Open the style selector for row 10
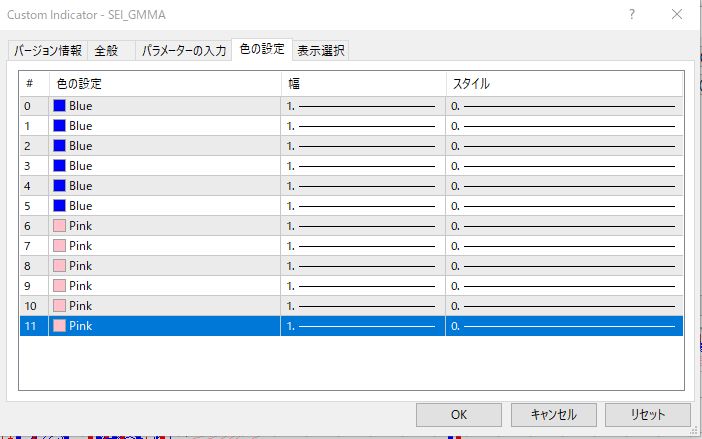Image resolution: width=702 pixels, height=439 pixels. [x=565, y=306]
